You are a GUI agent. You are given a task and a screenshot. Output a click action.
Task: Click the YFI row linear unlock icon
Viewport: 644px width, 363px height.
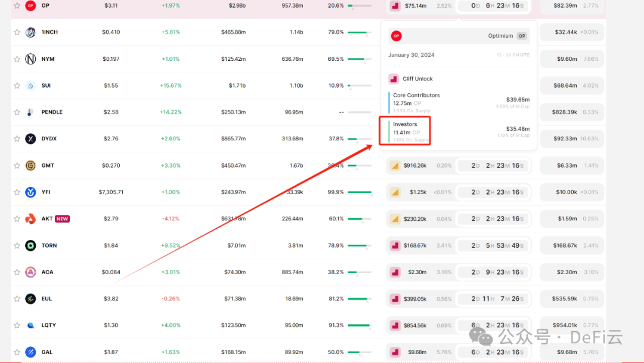(x=395, y=192)
